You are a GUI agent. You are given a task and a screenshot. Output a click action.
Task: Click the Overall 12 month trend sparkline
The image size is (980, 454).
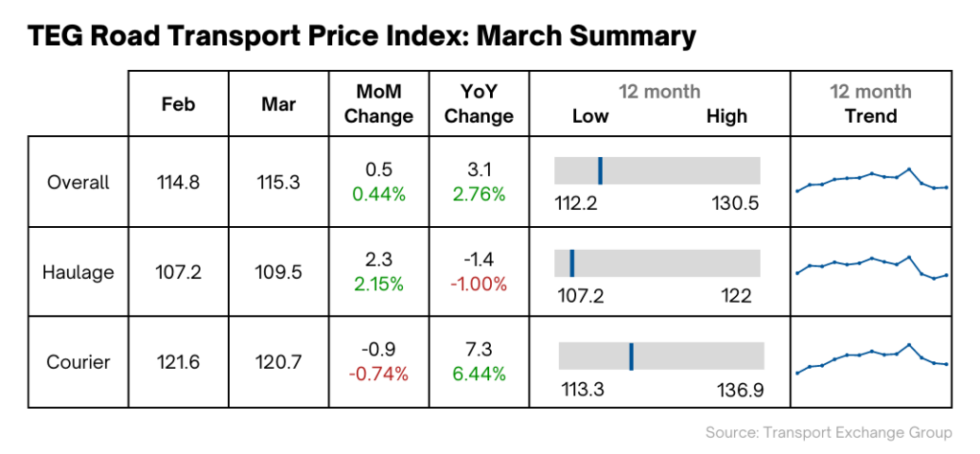[872, 180]
